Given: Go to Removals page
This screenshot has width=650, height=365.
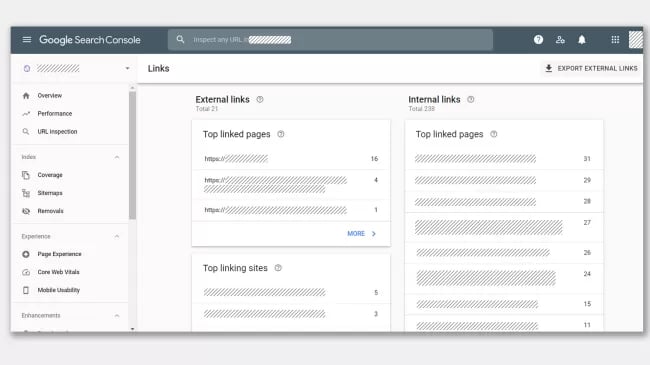Looking at the screenshot, I should (51, 211).
